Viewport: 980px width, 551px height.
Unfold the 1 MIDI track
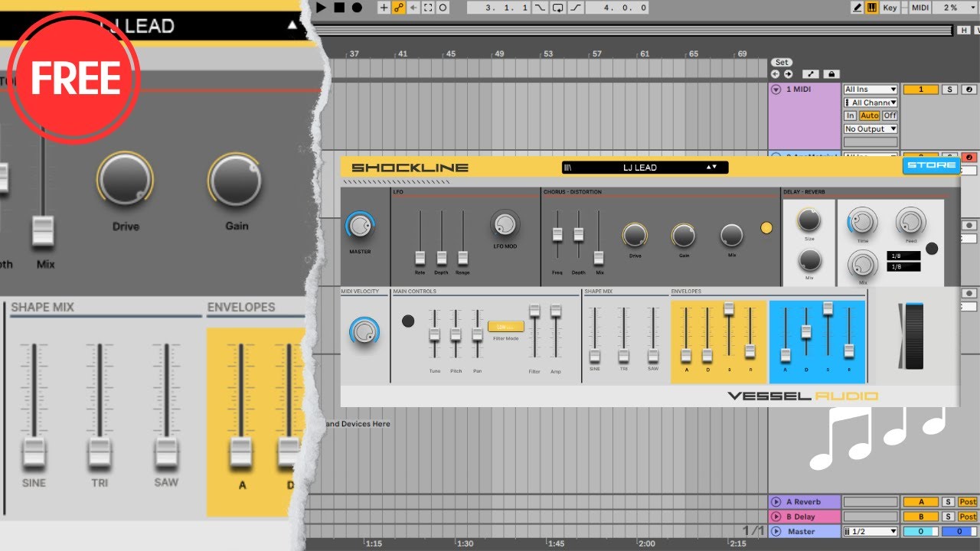coord(776,90)
